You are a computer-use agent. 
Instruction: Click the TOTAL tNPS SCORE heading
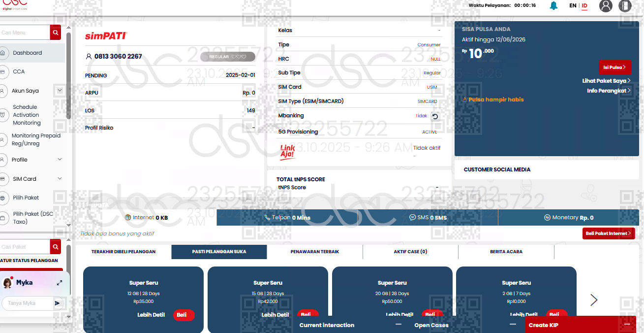pyautogui.click(x=301, y=179)
